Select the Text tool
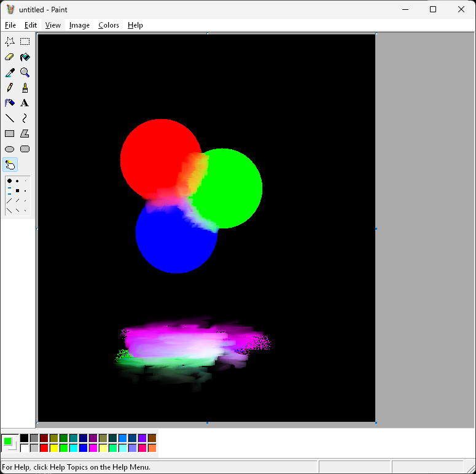Screen dimensions: 476x474 click(25, 103)
